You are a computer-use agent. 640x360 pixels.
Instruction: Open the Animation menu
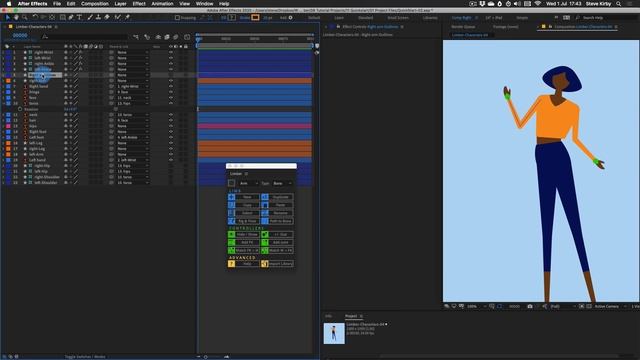(162, 4)
